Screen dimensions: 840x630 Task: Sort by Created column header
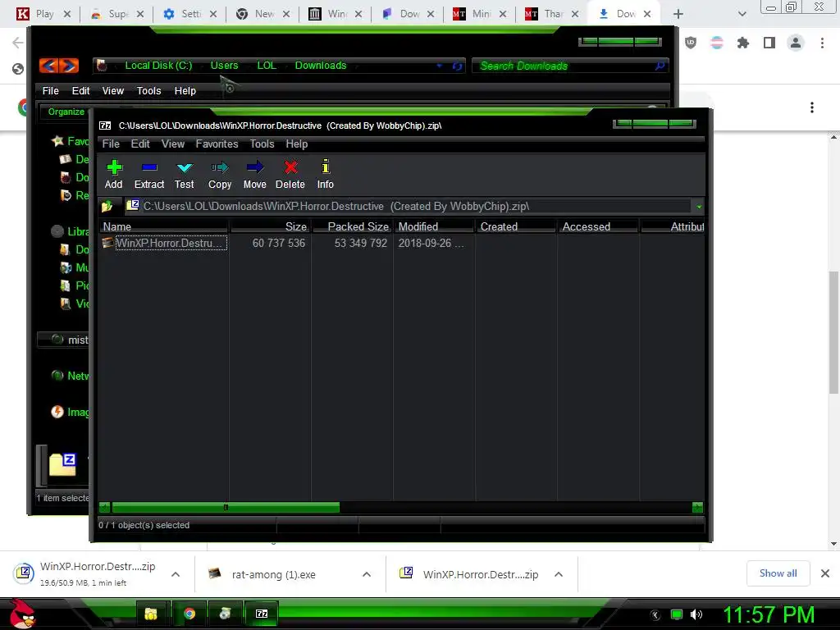(516, 226)
